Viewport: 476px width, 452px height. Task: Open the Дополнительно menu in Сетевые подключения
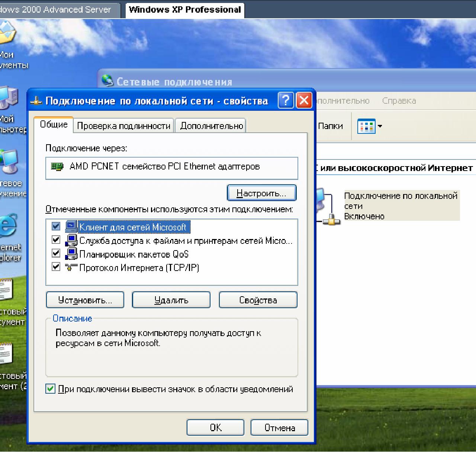point(343,101)
